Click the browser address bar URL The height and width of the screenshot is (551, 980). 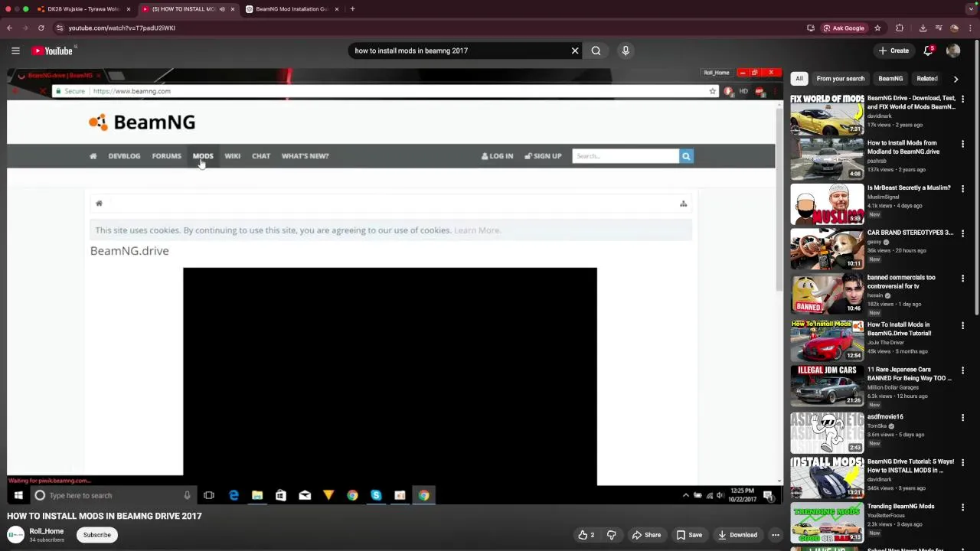pyautogui.click(x=122, y=28)
